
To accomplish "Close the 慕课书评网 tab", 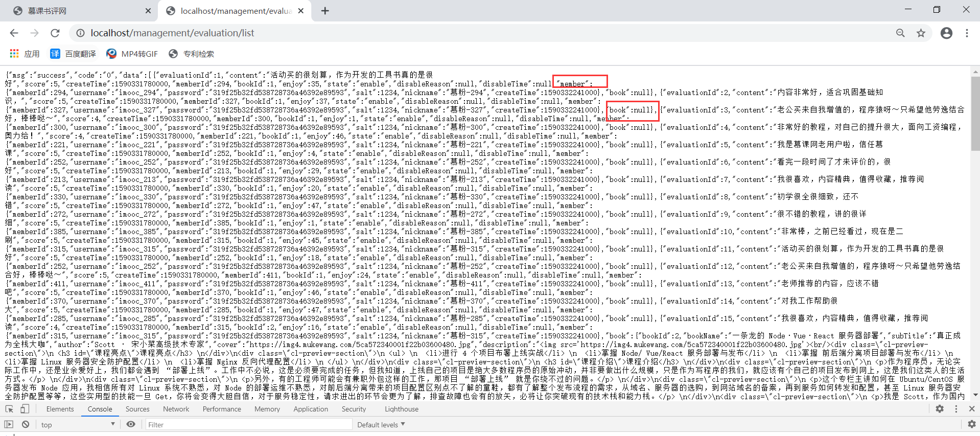I will (148, 11).
